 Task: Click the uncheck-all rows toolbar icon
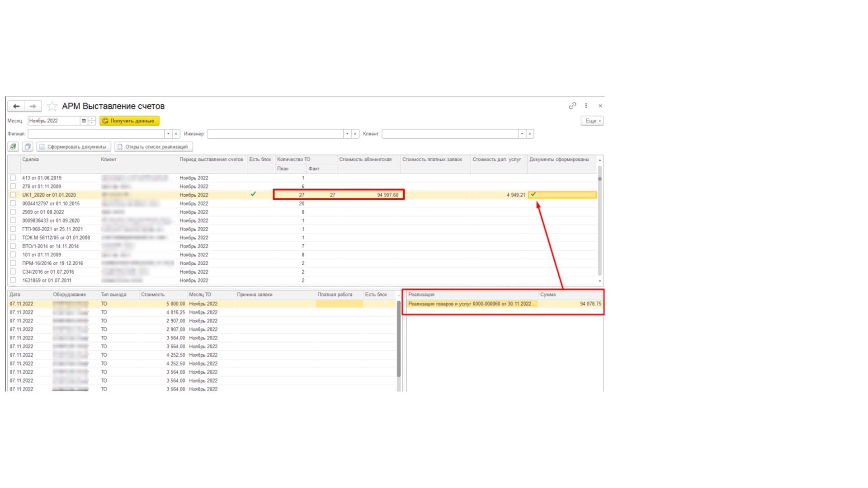(x=28, y=147)
